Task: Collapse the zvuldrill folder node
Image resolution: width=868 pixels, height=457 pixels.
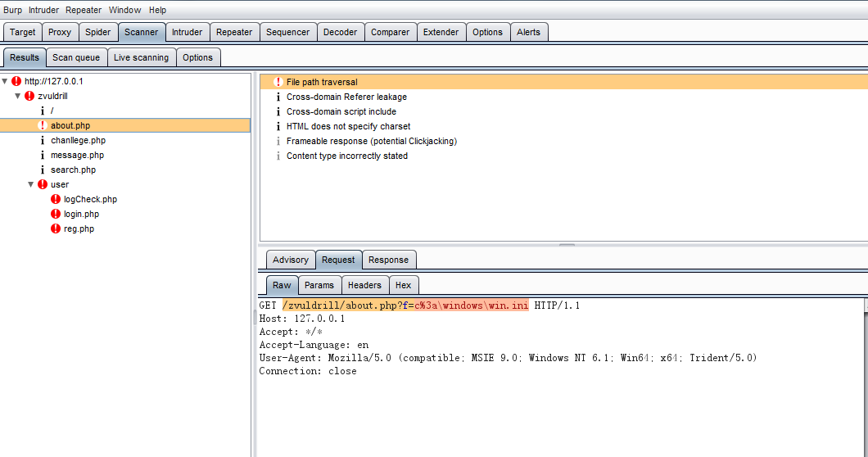Action: 18,96
